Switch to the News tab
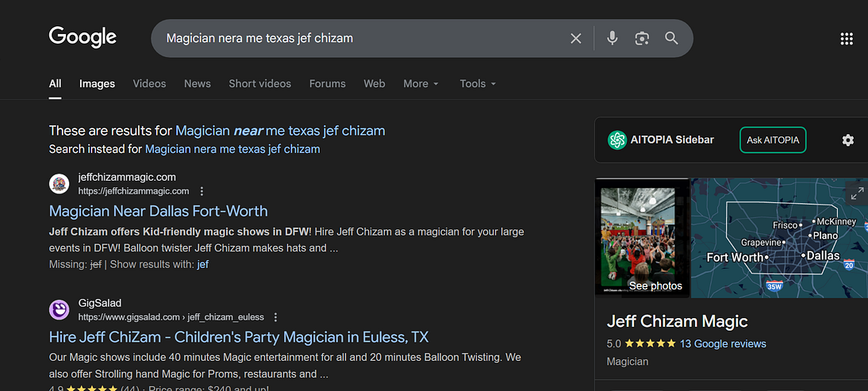868x391 pixels. click(x=197, y=83)
